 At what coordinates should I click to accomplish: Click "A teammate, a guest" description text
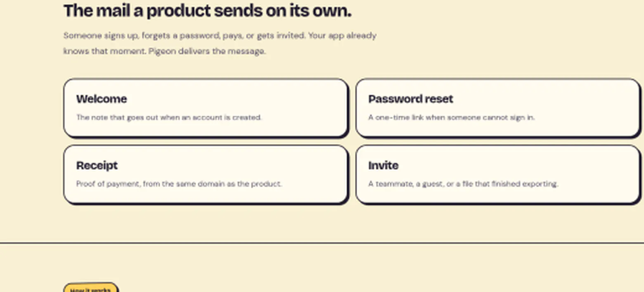click(463, 184)
